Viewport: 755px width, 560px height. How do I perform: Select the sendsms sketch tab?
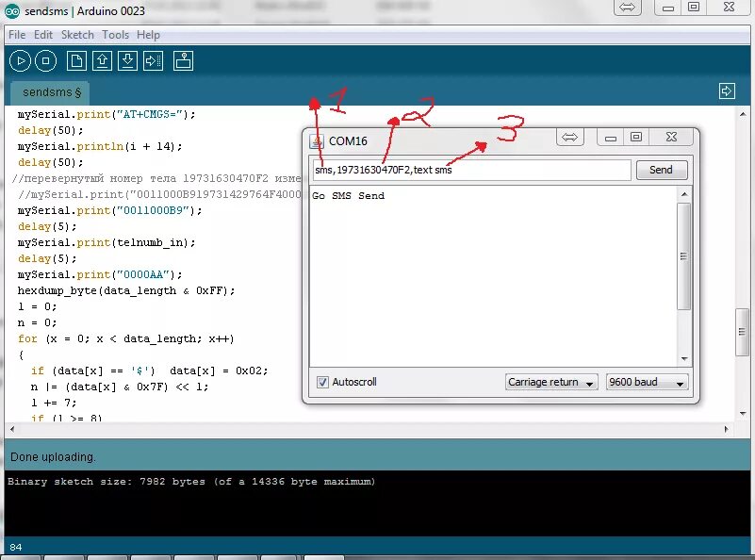click(50, 92)
